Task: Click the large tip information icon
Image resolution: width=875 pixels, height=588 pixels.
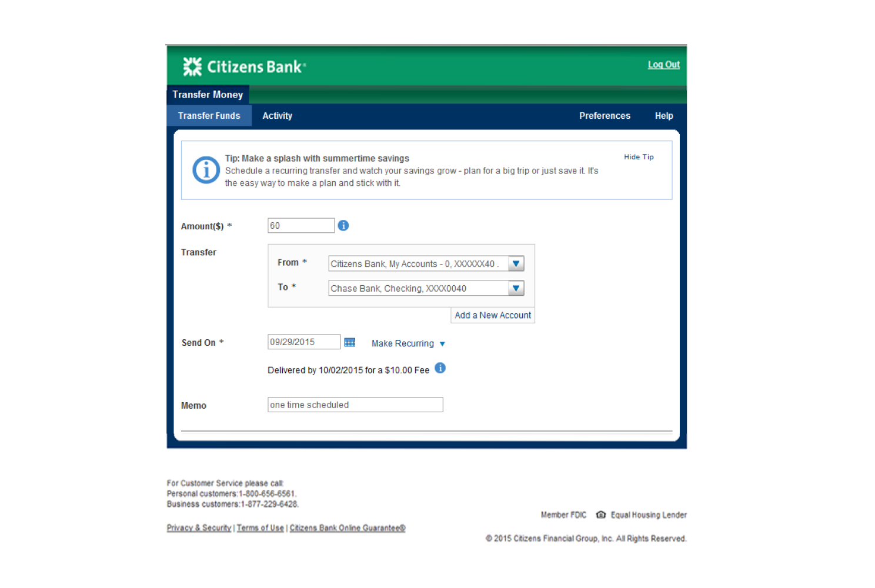Action: click(x=206, y=171)
